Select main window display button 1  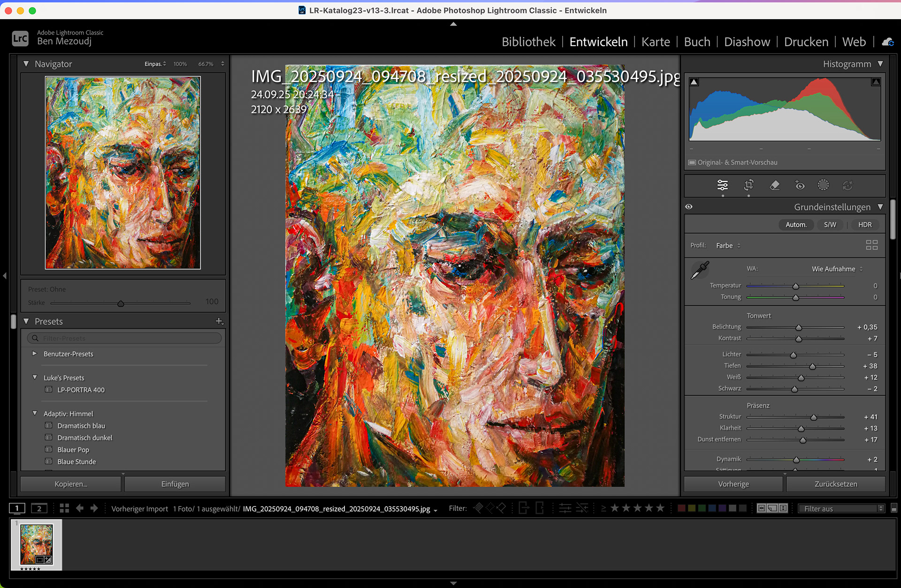tap(17, 508)
